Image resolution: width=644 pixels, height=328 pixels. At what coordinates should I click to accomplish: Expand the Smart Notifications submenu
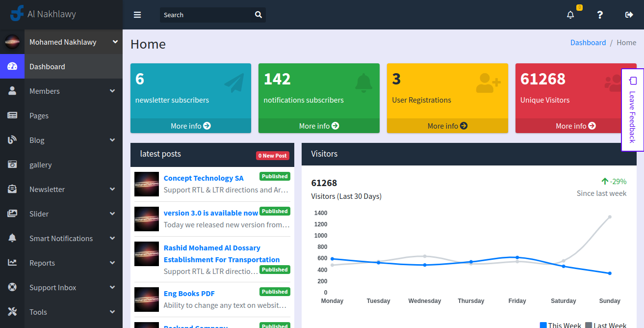tap(112, 238)
